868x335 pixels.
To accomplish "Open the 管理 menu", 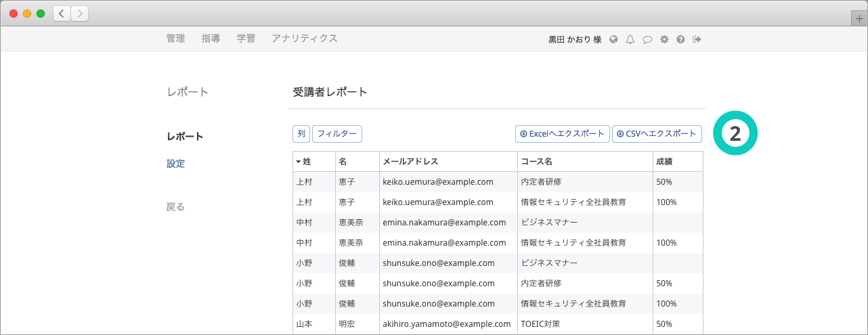I will (175, 39).
